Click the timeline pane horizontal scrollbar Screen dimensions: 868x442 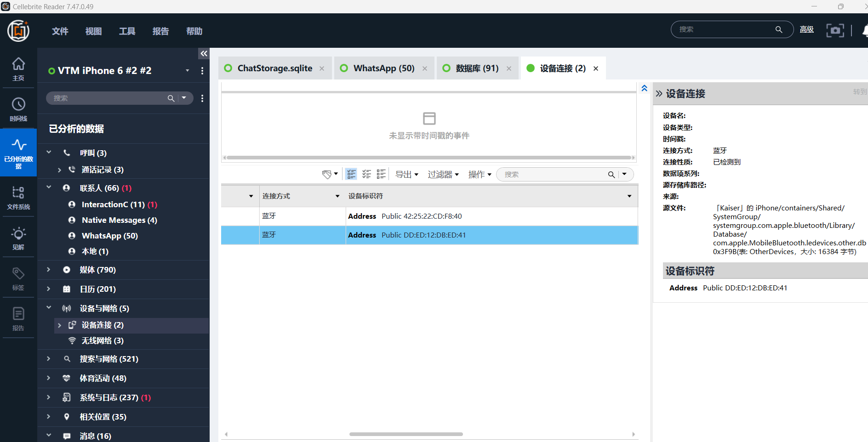click(x=429, y=158)
